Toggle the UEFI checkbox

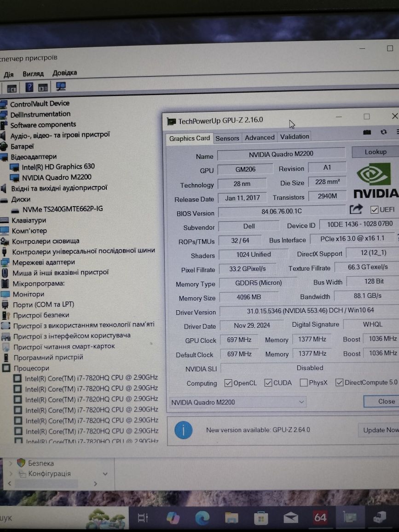pyautogui.click(x=374, y=210)
